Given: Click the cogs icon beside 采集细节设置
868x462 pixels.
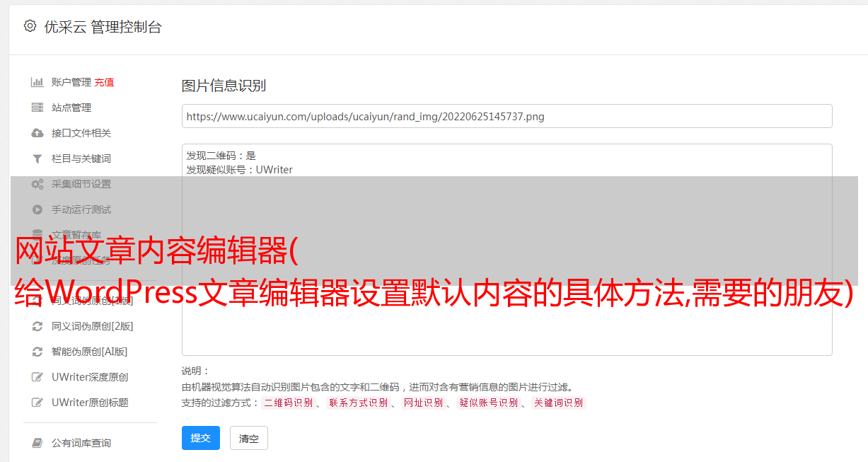Looking at the screenshot, I should coord(37,184).
